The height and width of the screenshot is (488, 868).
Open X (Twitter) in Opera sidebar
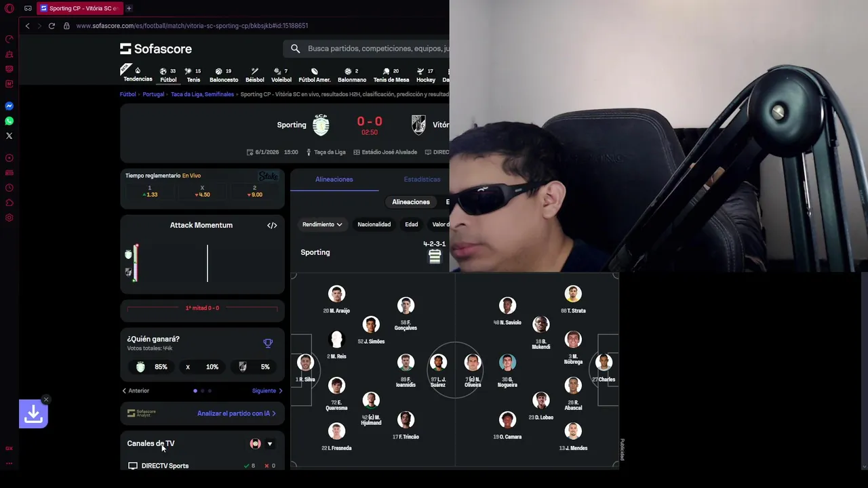[x=9, y=136]
